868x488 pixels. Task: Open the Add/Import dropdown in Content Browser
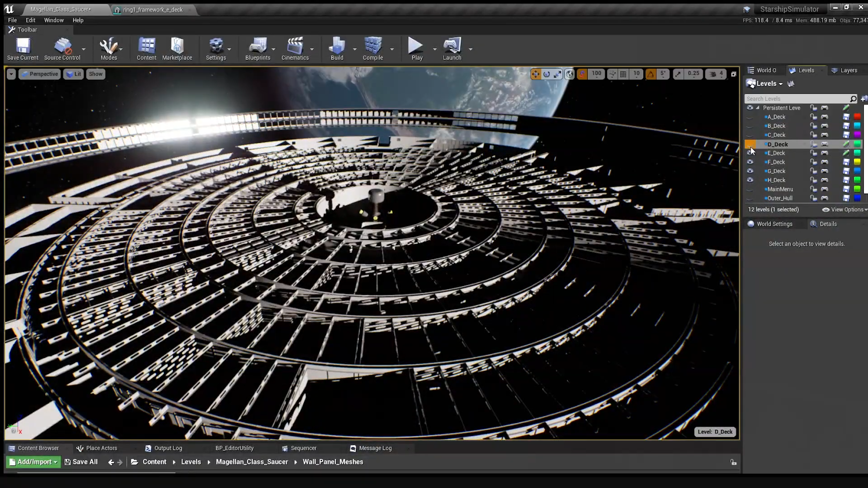[x=34, y=462]
